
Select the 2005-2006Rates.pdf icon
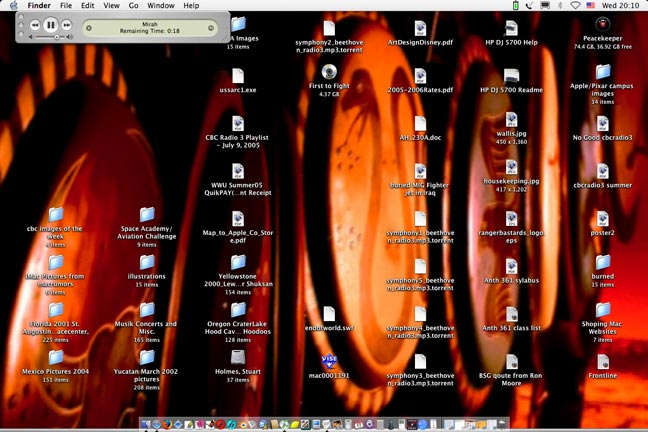[420, 76]
